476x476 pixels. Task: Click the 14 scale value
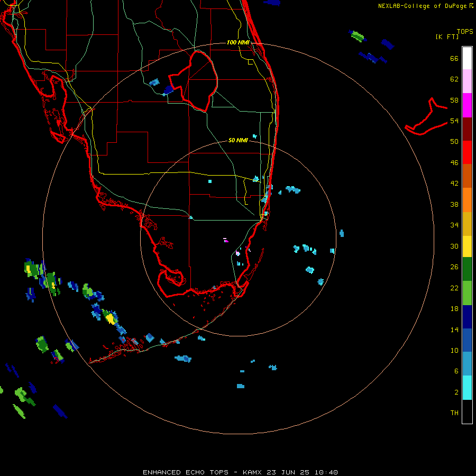[454, 329]
